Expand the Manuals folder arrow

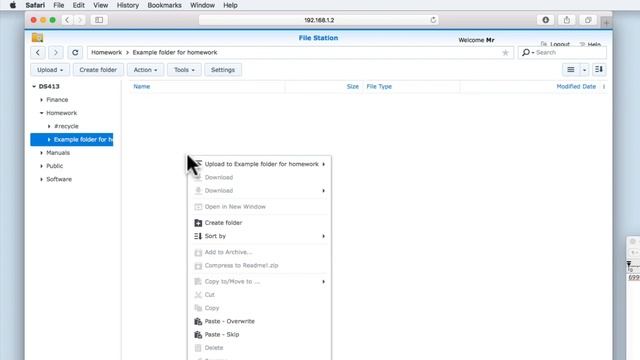[x=41, y=153]
